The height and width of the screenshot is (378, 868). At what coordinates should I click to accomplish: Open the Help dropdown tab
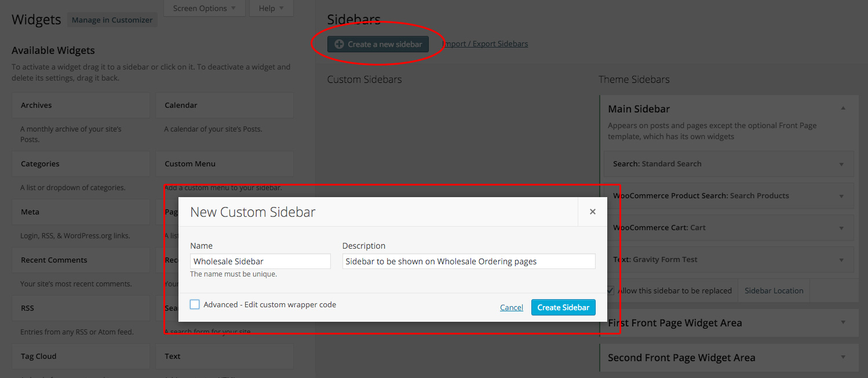271,8
